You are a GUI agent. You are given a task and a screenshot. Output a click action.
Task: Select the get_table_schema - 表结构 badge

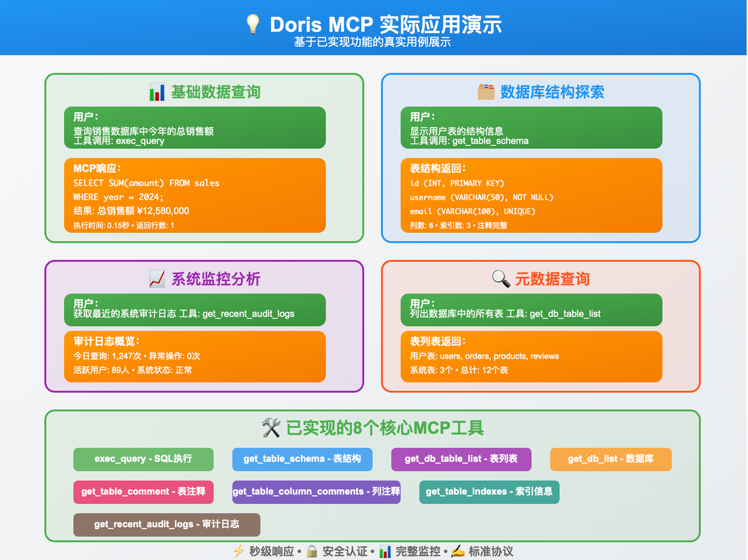(x=302, y=459)
